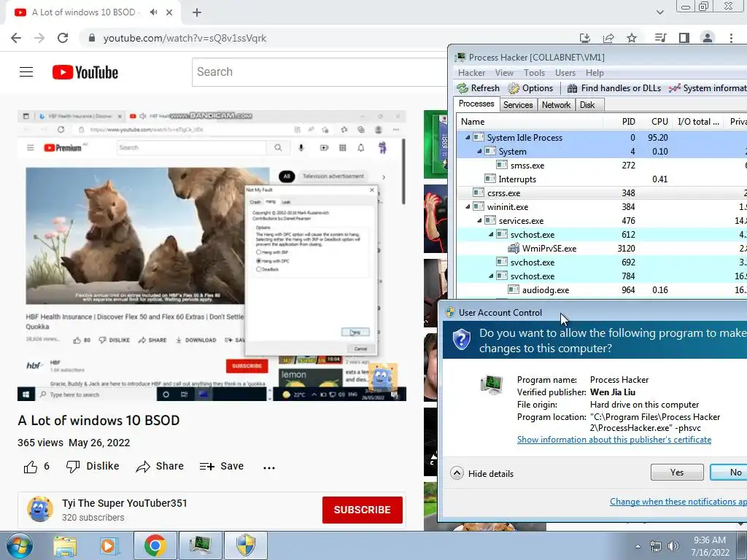The width and height of the screenshot is (747, 560).
Task: Click the Chrome forward arrow
Action: (39, 38)
